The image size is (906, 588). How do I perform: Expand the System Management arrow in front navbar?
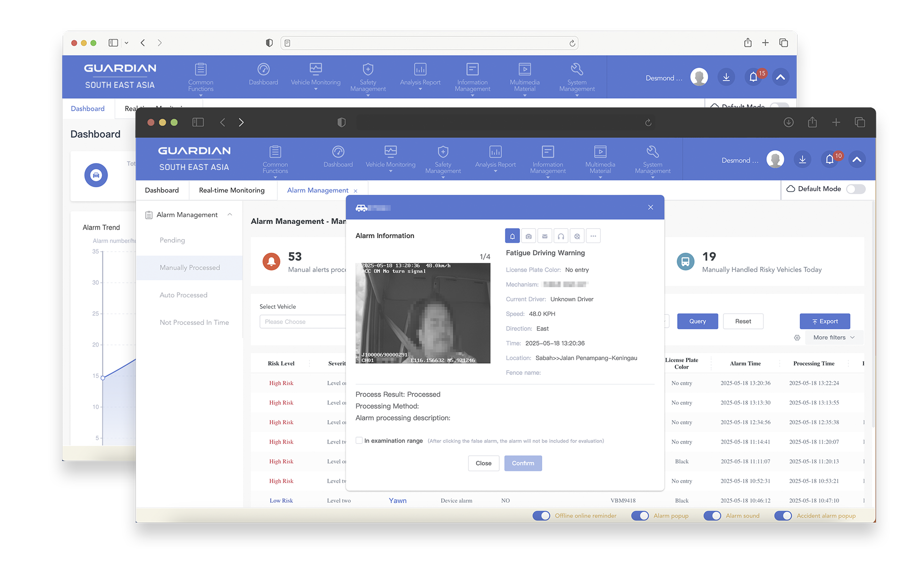[x=653, y=177]
